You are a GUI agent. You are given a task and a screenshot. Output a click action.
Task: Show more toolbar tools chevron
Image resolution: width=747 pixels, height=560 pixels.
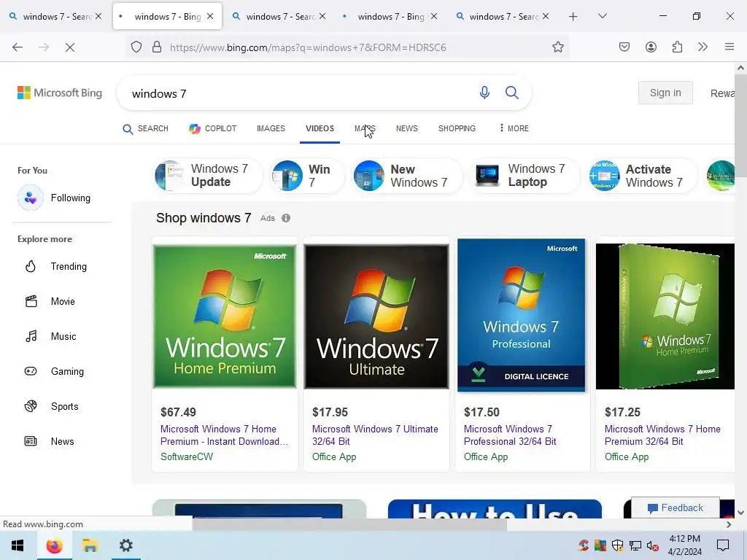pyautogui.click(x=703, y=47)
